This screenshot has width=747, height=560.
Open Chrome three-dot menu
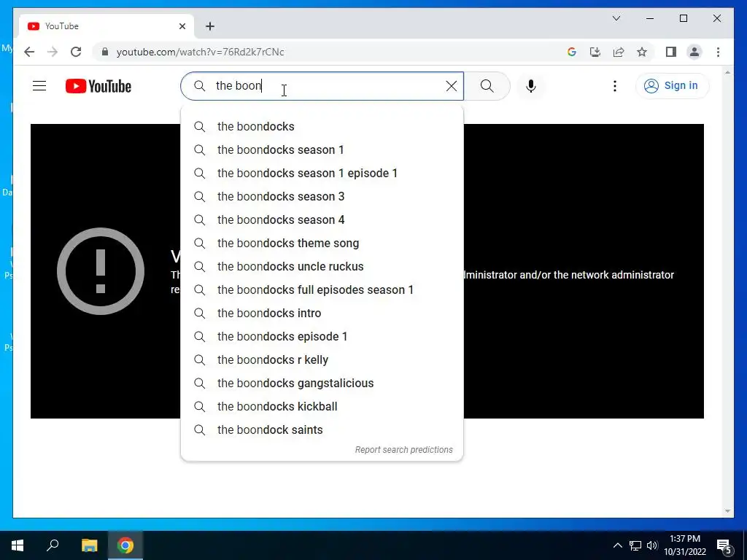click(x=718, y=52)
